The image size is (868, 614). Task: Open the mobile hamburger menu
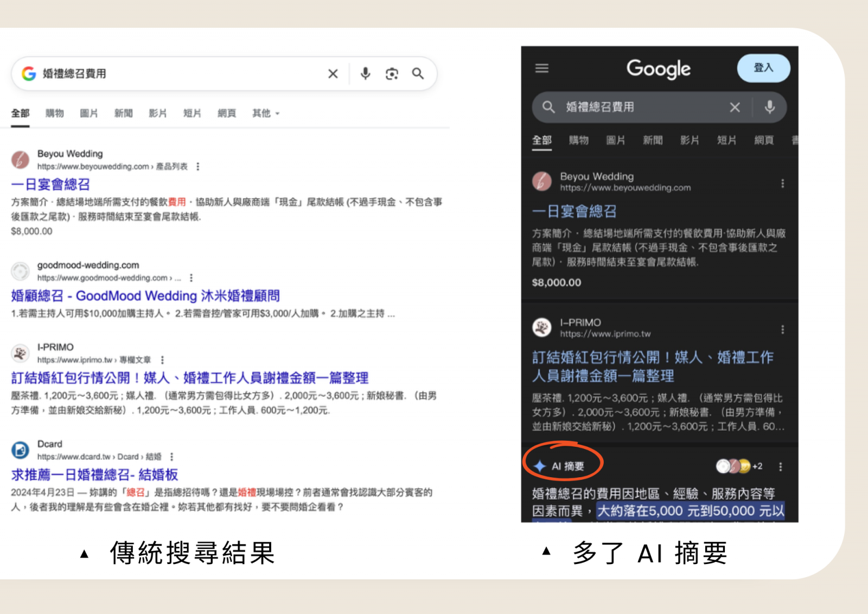541,68
